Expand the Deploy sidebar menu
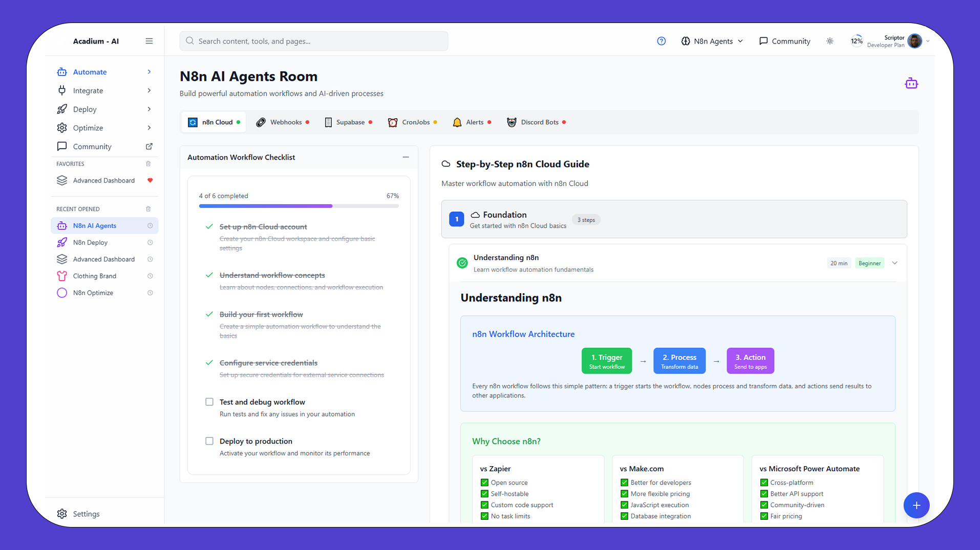Viewport: 980px width, 550px height. click(104, 109)
